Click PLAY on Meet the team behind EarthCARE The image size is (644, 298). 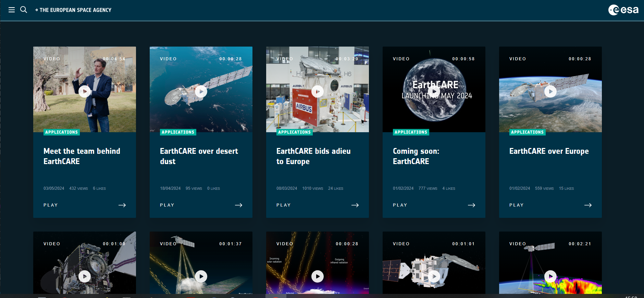point(51,205)
